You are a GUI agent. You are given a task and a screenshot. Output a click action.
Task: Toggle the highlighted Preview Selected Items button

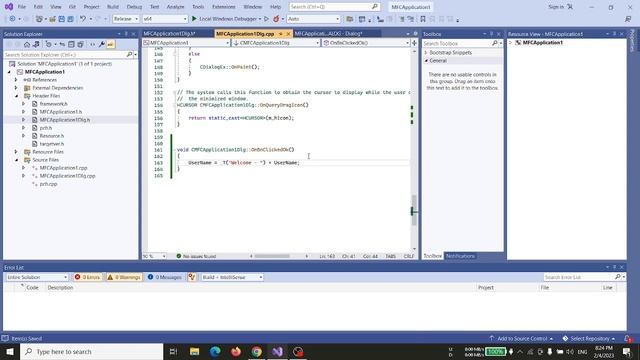(111, 44)
